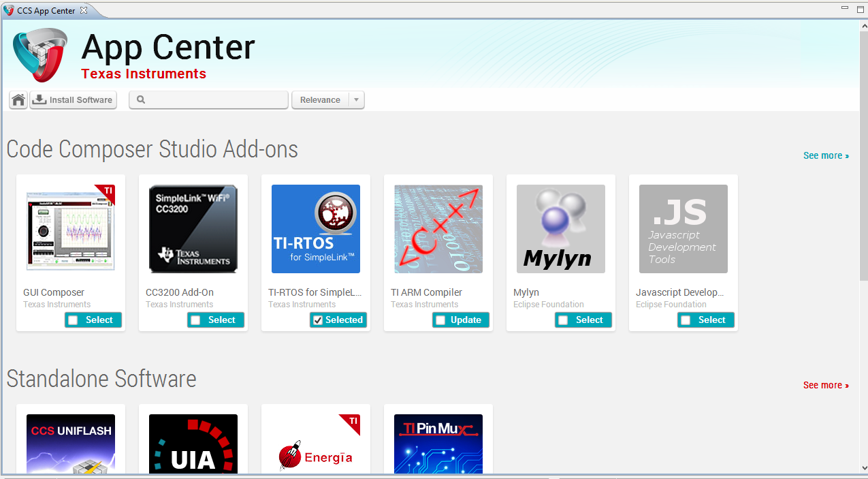
Task: Open the GUI Composer app thumbnail
Action: click(70, 228)
